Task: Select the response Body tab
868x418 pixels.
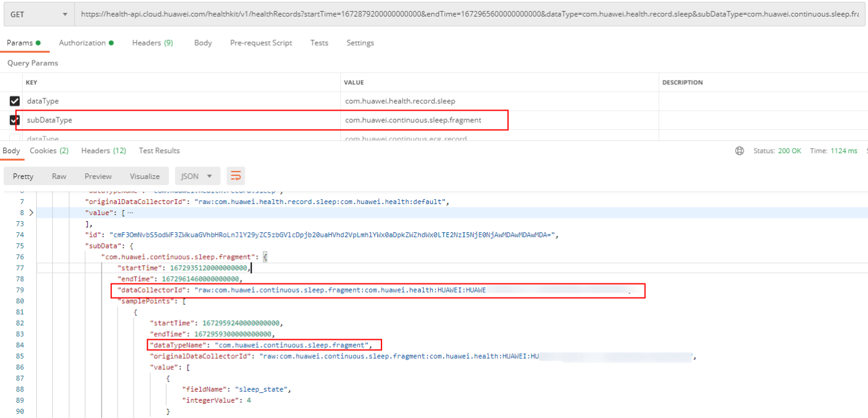Action: [11, 151]
